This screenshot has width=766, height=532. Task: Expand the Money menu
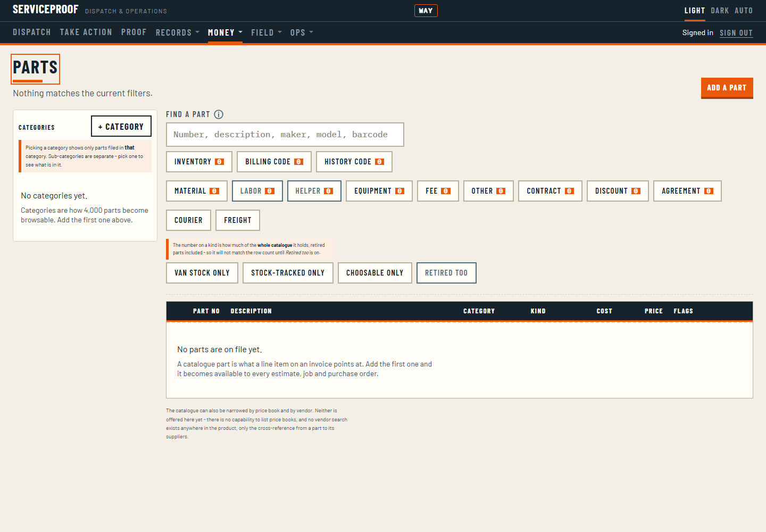click(x=225, y=32)
